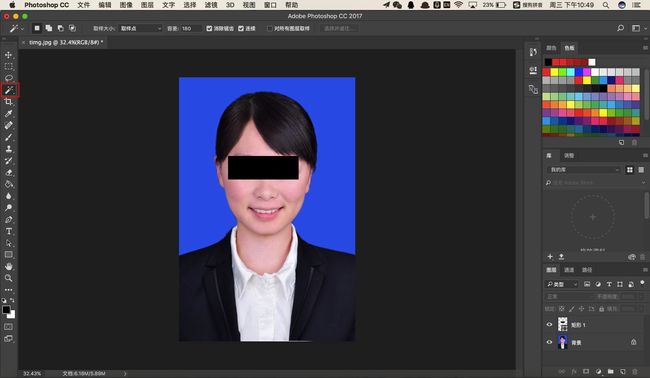Pick the red swatch in Swatches panel

click(x=546, y=72)
